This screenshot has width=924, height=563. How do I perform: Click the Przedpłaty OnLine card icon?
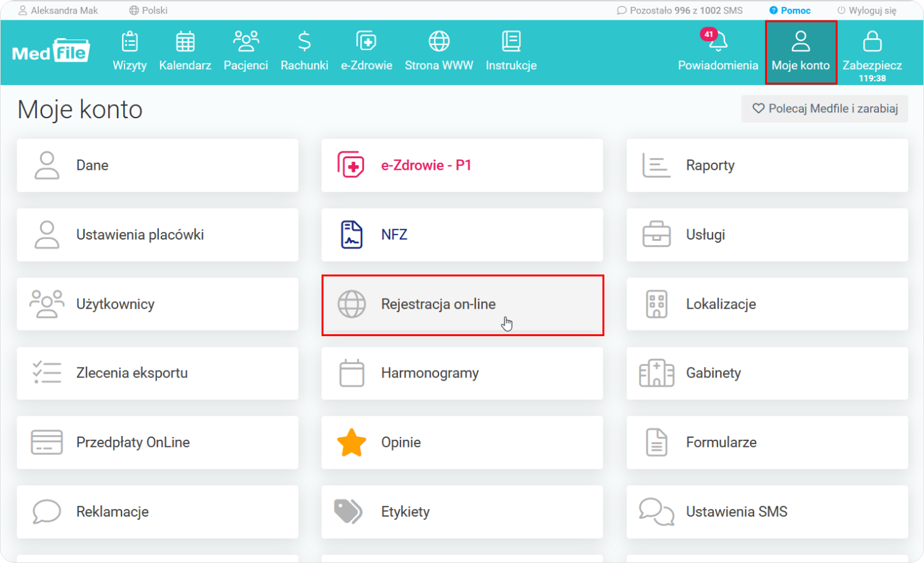pos(47,442)
